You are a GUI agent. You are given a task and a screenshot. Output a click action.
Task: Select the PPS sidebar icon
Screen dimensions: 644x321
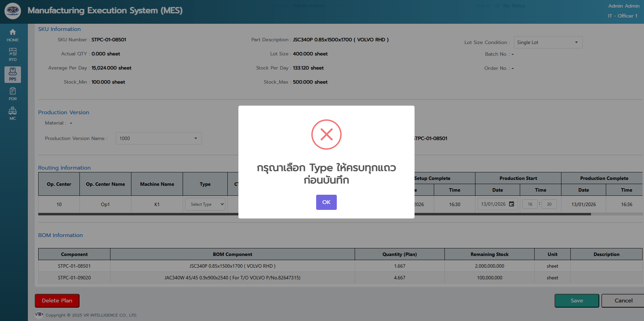[13, 74]
